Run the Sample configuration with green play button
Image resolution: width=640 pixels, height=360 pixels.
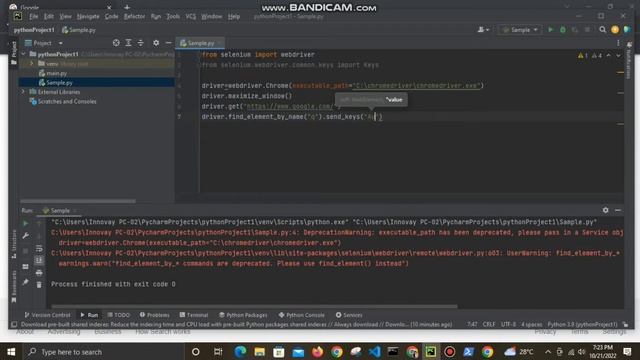551,30
